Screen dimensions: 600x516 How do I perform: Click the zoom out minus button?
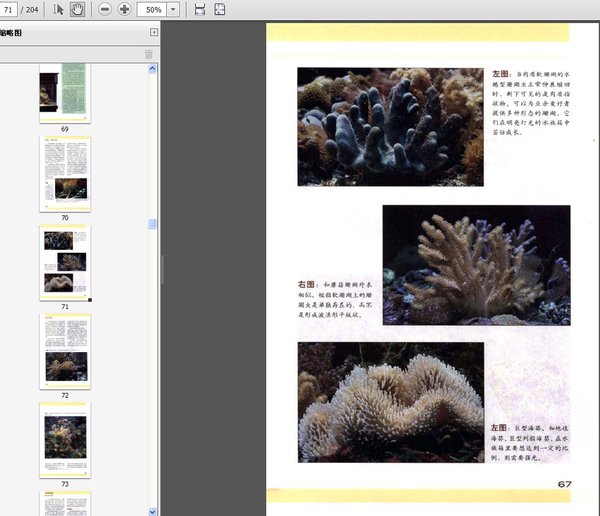click(105, 9)
